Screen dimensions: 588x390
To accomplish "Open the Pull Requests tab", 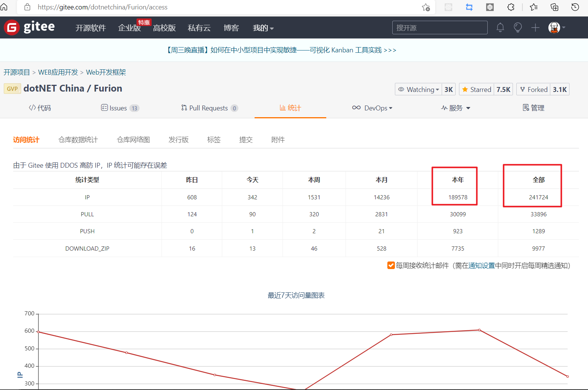I will pyautogui.click(x=209, y=108).
